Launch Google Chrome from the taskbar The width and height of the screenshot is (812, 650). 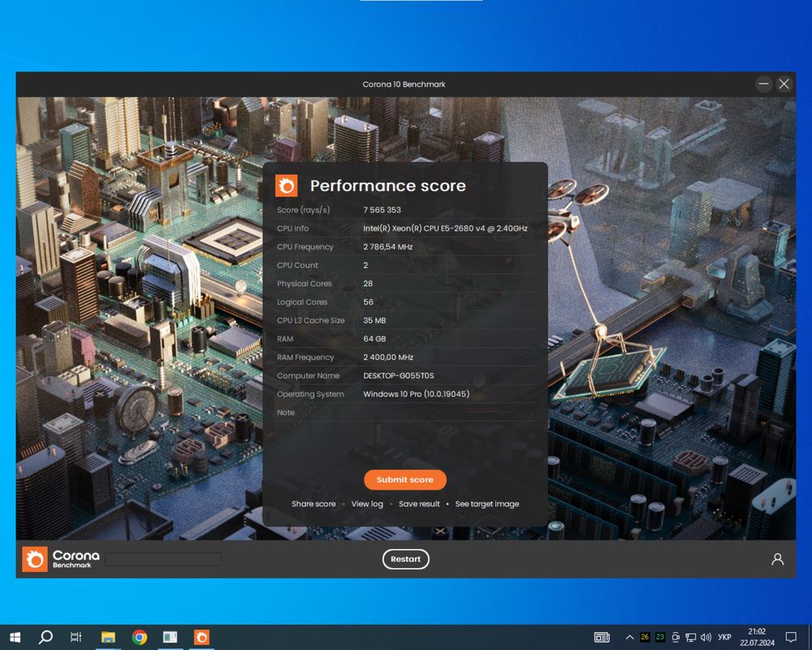(x=140, y=637)
